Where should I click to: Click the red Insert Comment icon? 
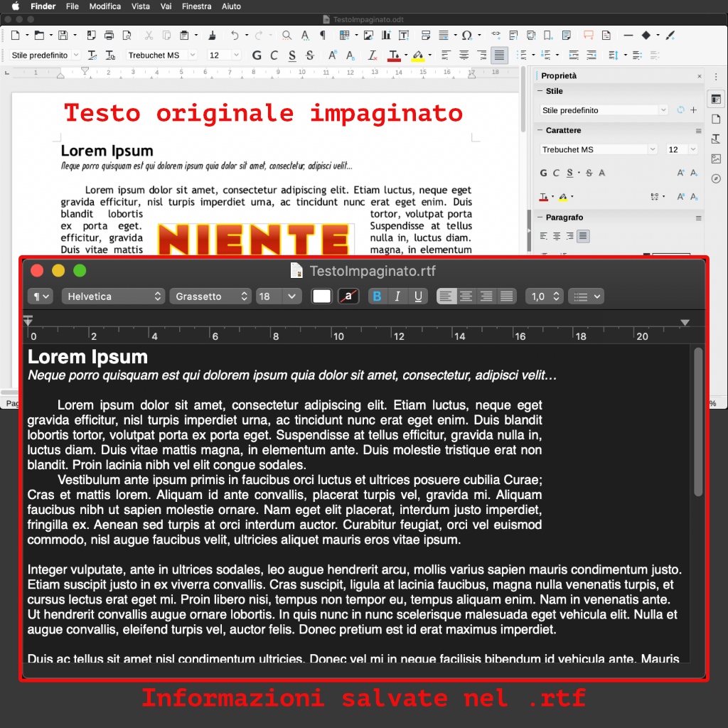point(588,35)
